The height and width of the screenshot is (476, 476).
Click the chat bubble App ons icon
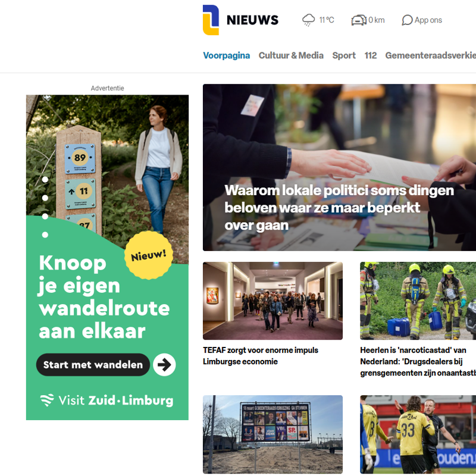[x=407, y=20]
